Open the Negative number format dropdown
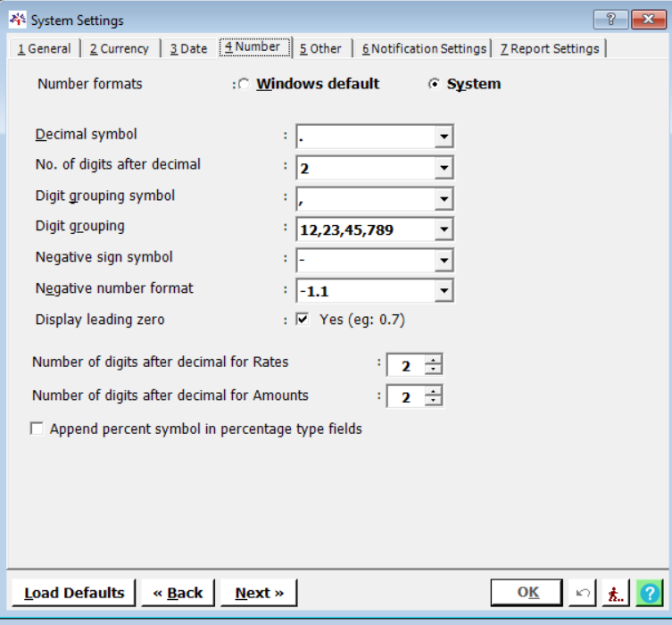This screenshot has width=672, height=625. (x=444, y=291)
